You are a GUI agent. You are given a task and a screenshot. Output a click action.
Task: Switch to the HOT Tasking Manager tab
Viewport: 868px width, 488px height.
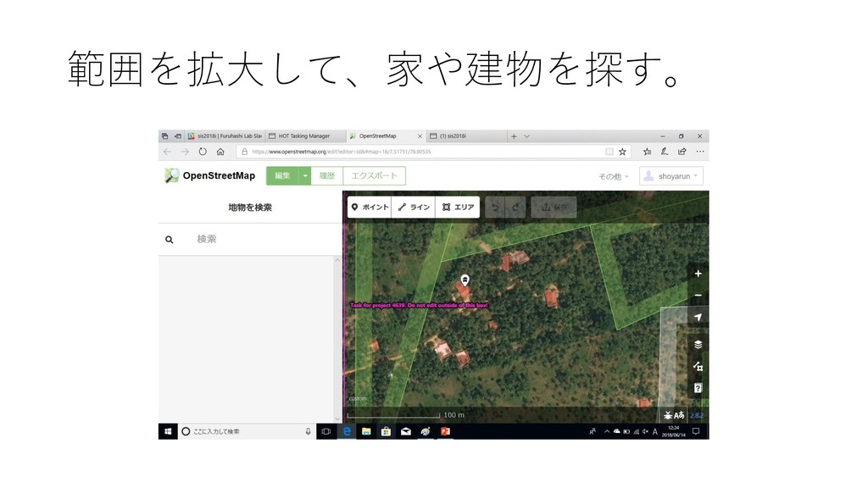click(x=304, y=136)
